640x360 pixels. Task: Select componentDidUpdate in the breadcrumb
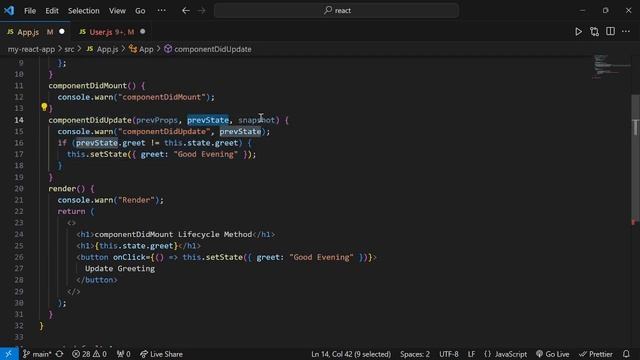coord(208,49)
